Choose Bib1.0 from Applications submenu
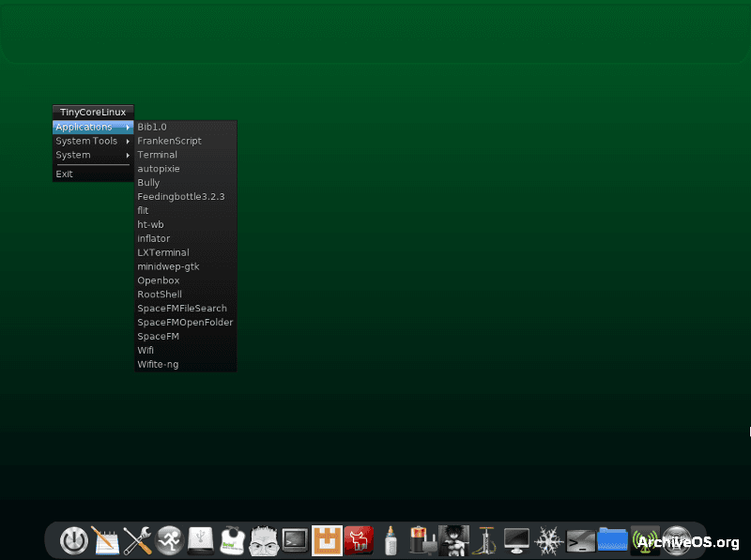Screen dimensions: 751x560 pos(186,127)
